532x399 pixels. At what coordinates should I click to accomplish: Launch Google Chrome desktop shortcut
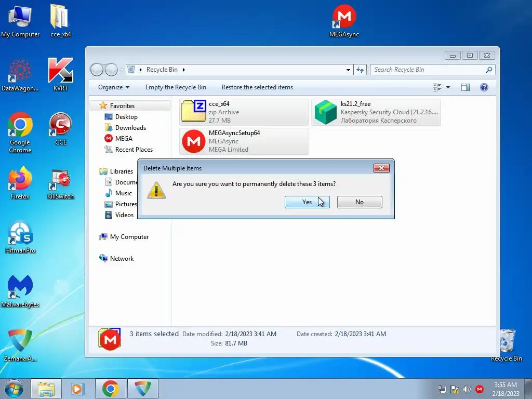point(20,132)
